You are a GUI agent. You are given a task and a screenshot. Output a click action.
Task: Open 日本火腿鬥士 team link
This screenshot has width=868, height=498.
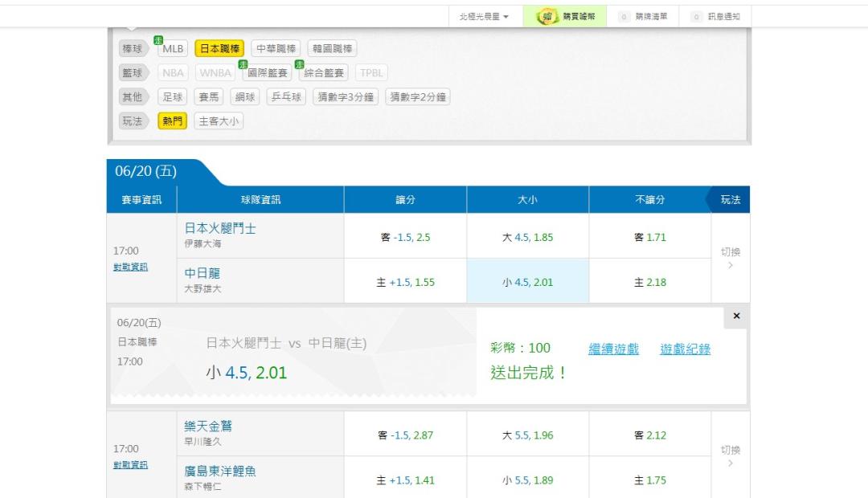click(220, 229)
